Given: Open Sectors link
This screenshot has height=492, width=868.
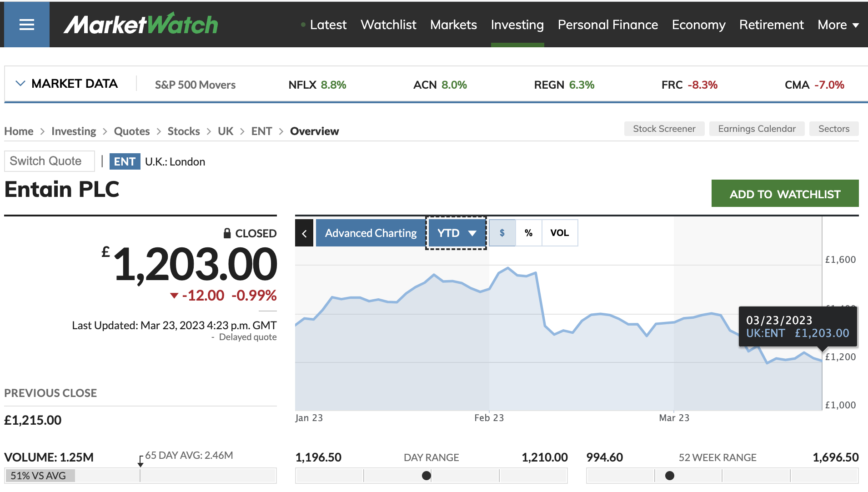Looking at the screenshot, I should pos(834,129).
